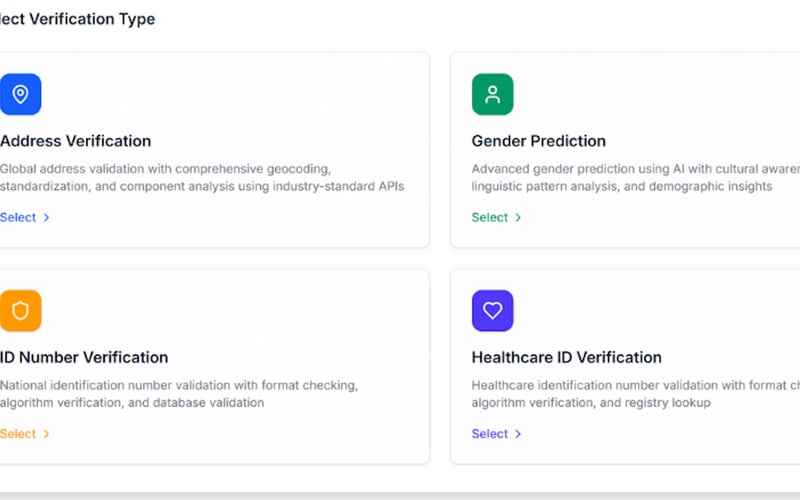Screen dimensions: 800x500
Task: Choose ID Number Verification using orange Select
Action: [18, 433]
